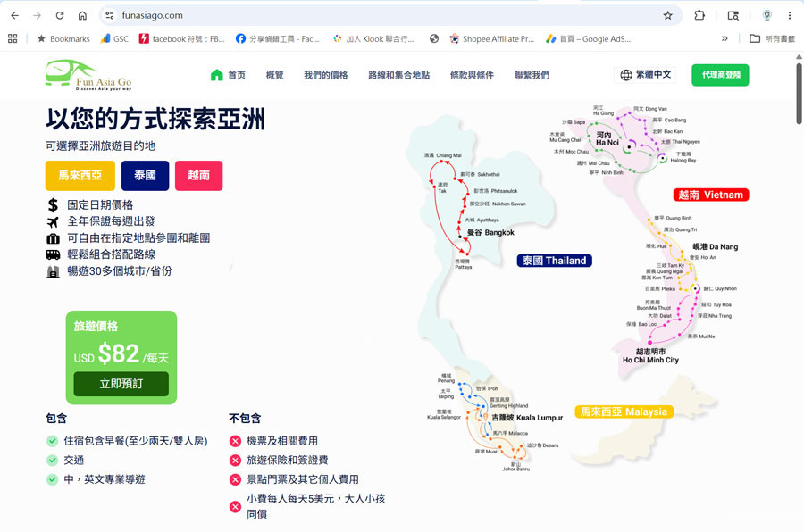Open the extensions puzzle icon
This screenshot has width=804, height=532.
[x=699, y=15]
